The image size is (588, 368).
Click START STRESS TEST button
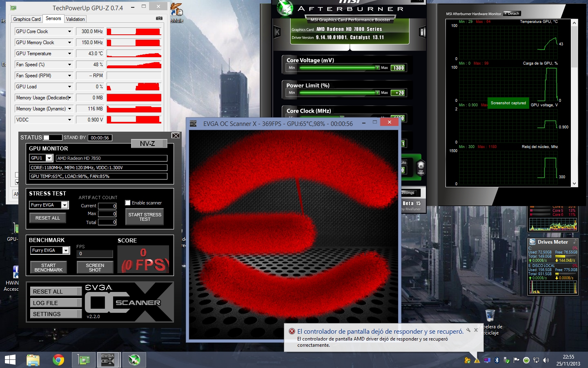[x=145, y=217]
